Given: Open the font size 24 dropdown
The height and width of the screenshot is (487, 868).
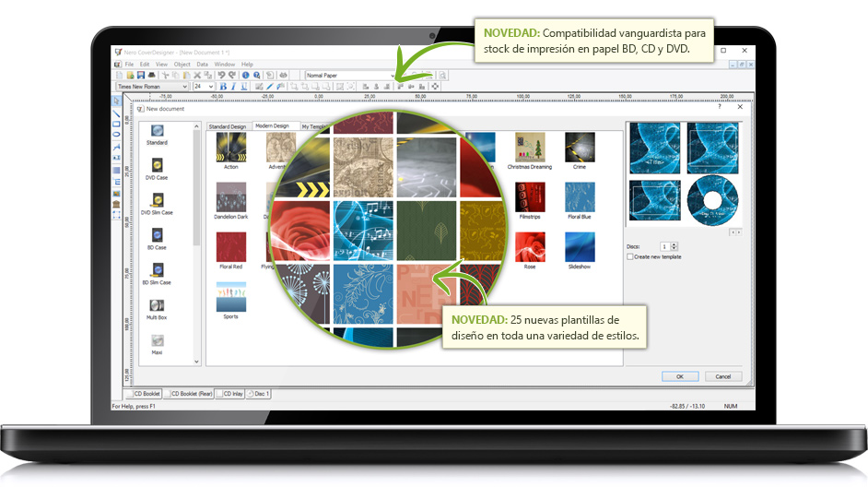Looking at the screenshot, I should pos(211,86).
